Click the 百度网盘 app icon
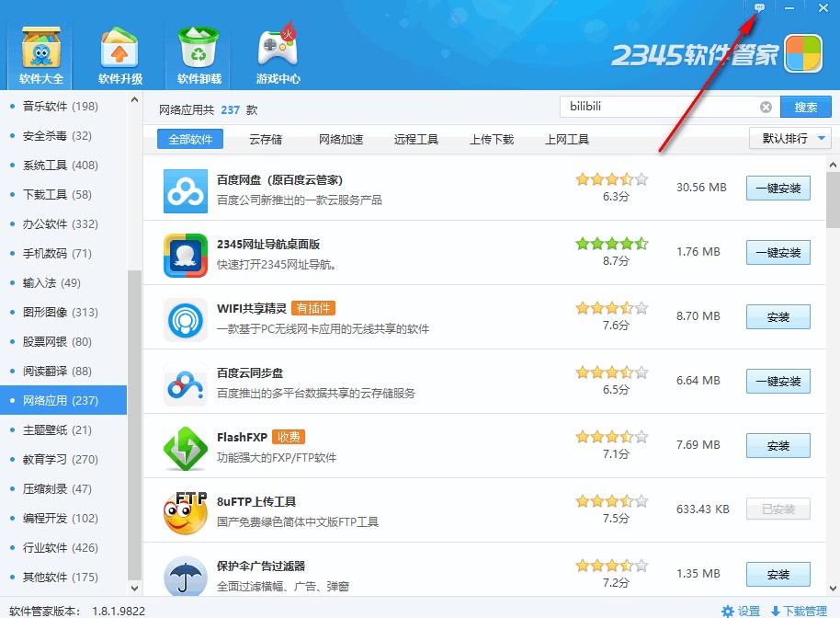The image size is (840, 618). [x=186, y=191]
